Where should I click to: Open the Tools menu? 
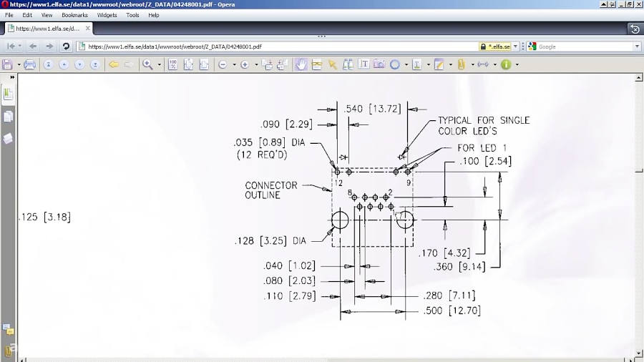pos(132,15)
